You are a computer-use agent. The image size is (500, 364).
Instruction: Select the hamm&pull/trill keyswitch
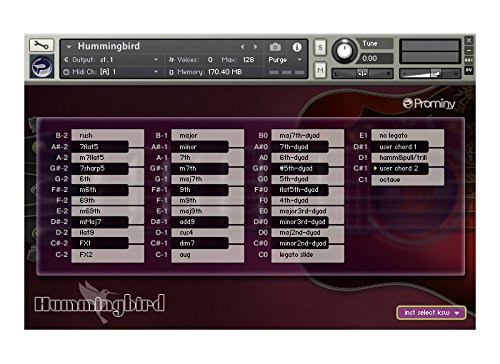408,157
